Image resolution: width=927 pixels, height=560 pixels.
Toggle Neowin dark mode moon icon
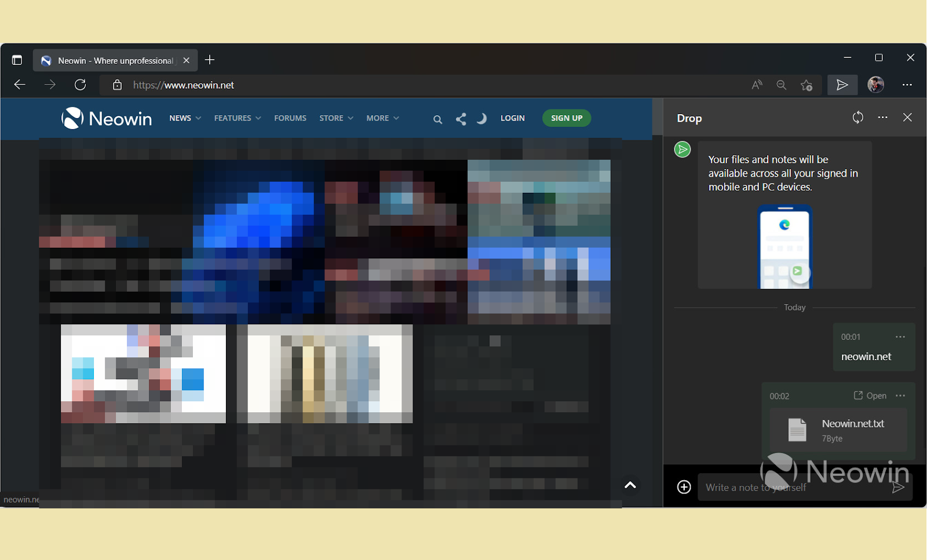click(x=481, y=119)
